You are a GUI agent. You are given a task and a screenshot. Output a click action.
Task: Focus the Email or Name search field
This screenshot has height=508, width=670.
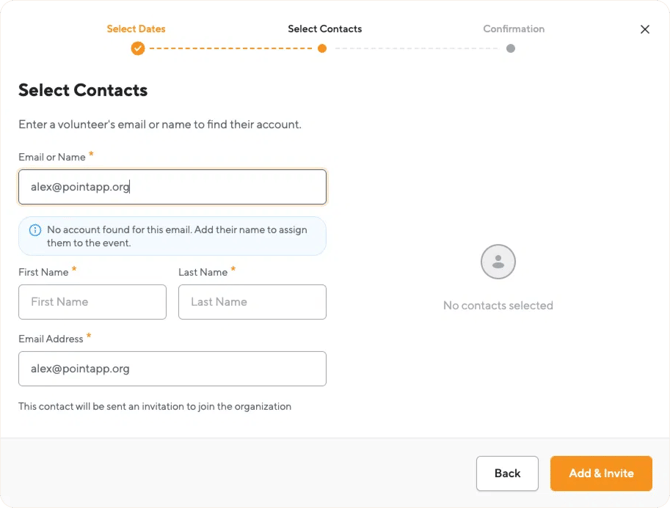(x=172, y=187)
